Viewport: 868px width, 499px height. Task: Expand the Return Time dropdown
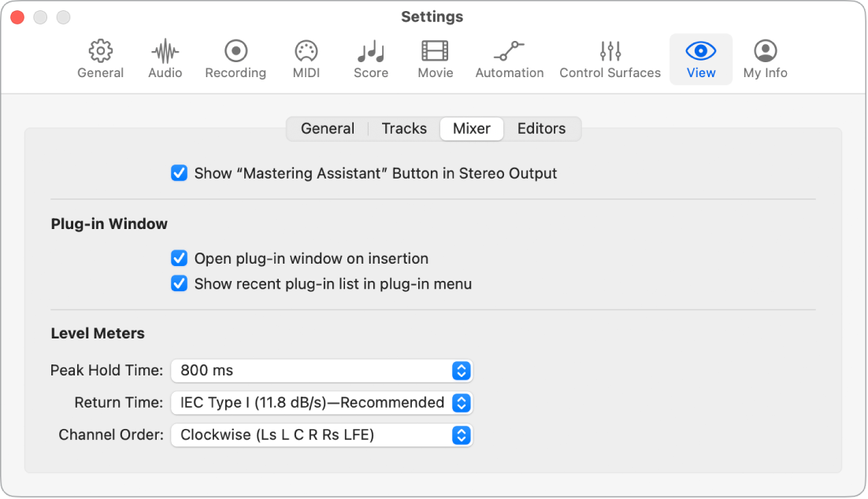tap(462, 402)
